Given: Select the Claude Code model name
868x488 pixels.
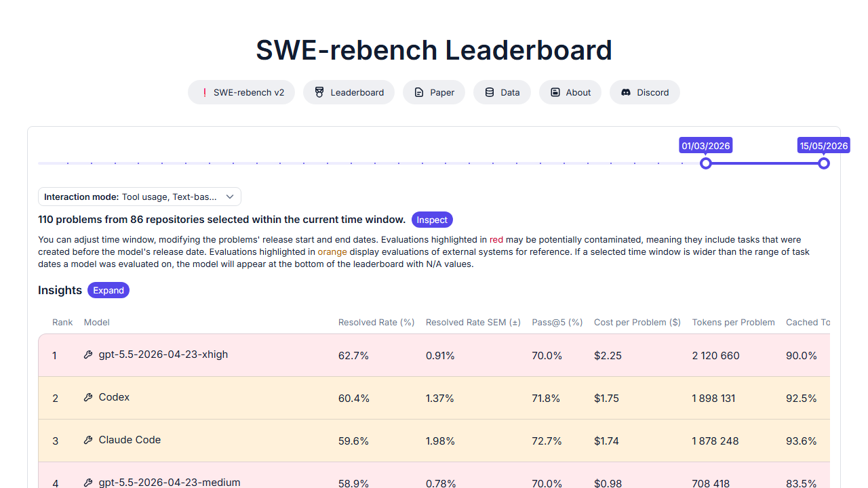Looking at the screenshot, I should 130,440.
